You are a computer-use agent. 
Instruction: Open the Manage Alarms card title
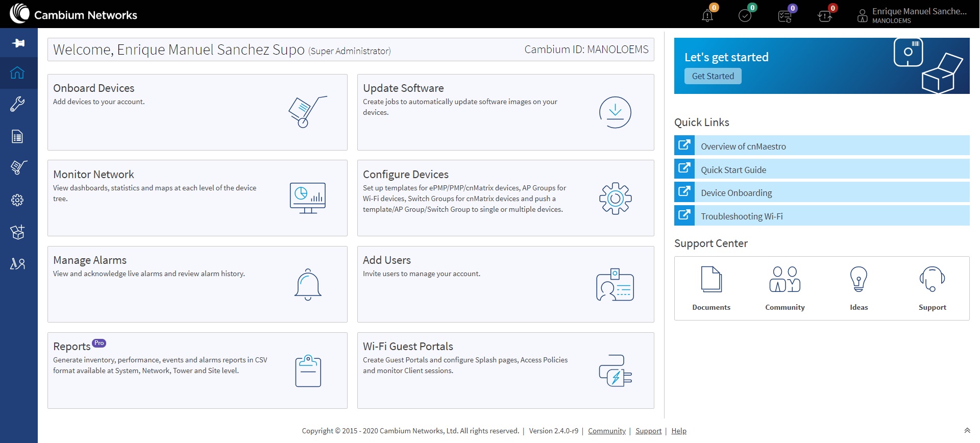90,260
